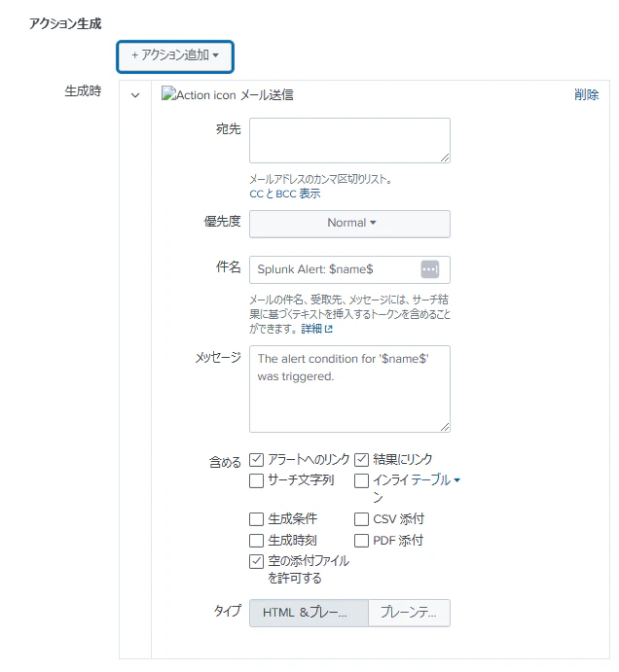This screenshot has height=672, width=619.
Task: Uncheck 空の添付ファイルを許可する checkbox
Action: coord(256,561)
